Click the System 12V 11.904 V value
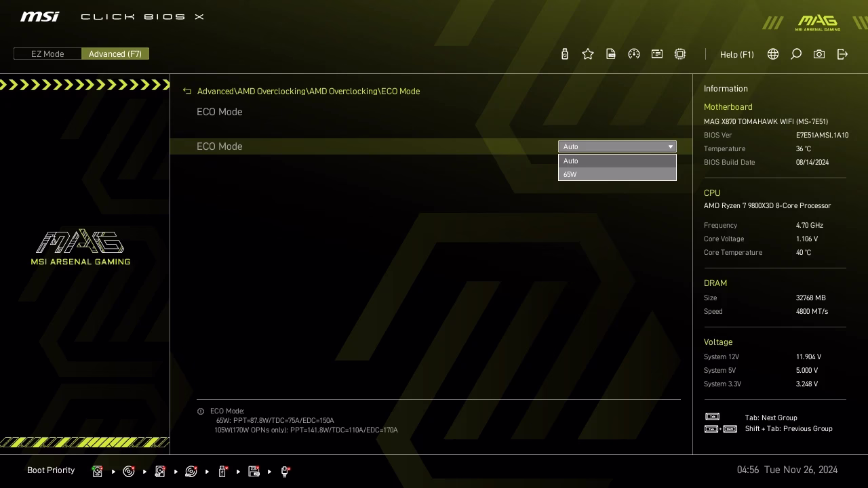 pyautogui.click(x=808, y=357)
